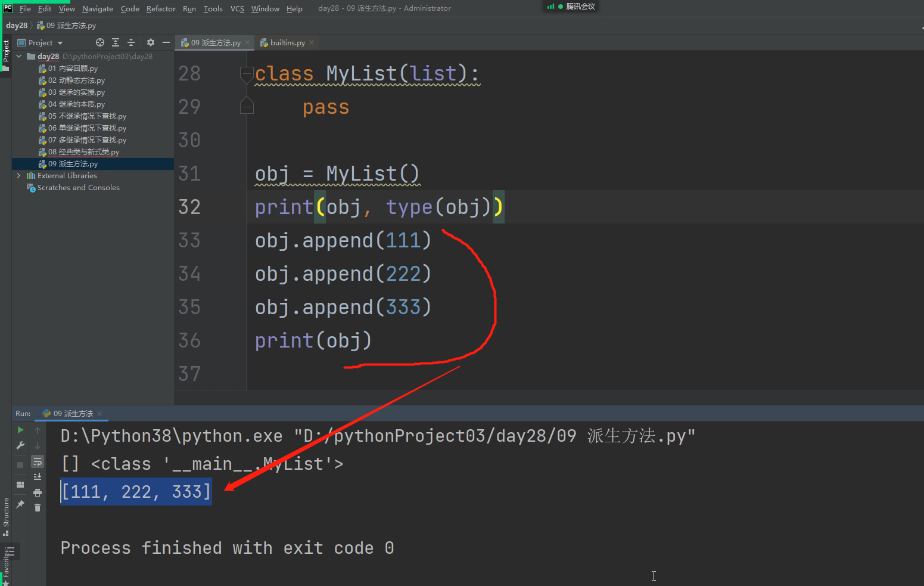Click the Print icon in Run console
The height and width of the screenshot is (586, 924).
(x=38, y=492)
